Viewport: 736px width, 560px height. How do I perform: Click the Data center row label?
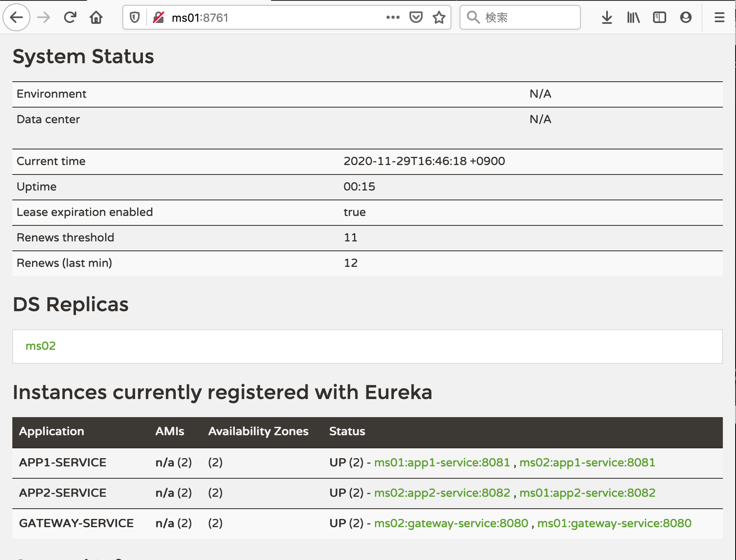click(48, 119)
